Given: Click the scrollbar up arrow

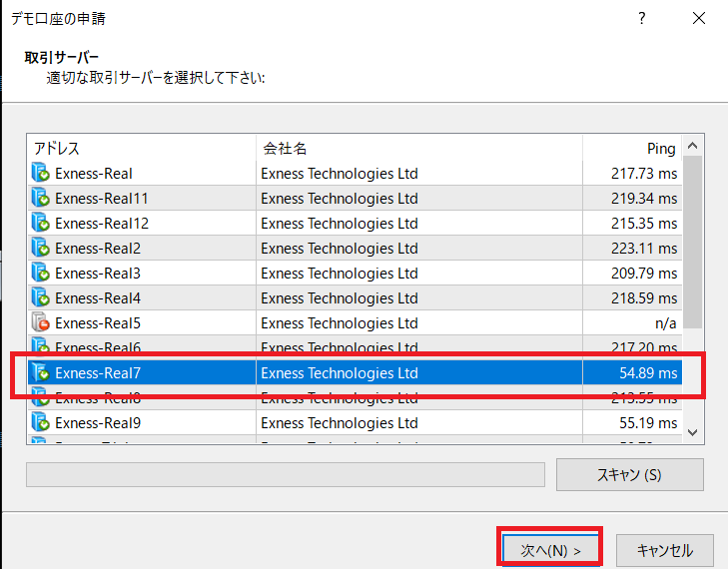Looking at the screenshot, I should (693, 146).
